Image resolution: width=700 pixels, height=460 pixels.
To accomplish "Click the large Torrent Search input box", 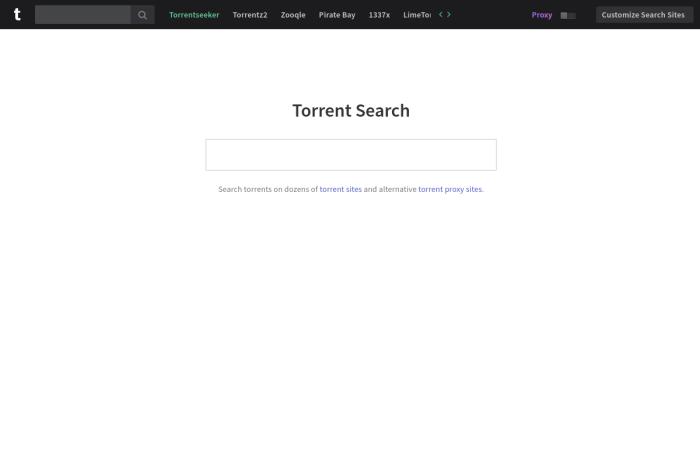I will (351, 155).
